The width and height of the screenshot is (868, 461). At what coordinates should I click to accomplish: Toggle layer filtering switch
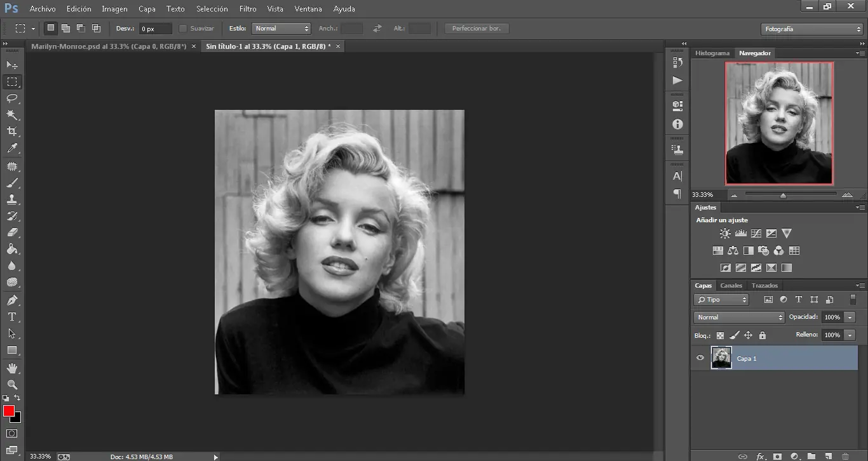(x=853, y=300)
